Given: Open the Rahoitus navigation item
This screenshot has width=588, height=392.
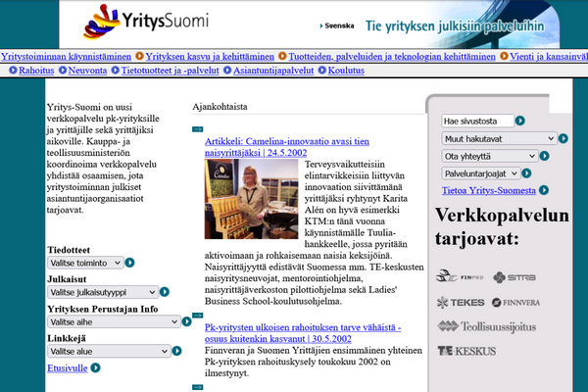Looking at the screenshot, I should point(36,70).
